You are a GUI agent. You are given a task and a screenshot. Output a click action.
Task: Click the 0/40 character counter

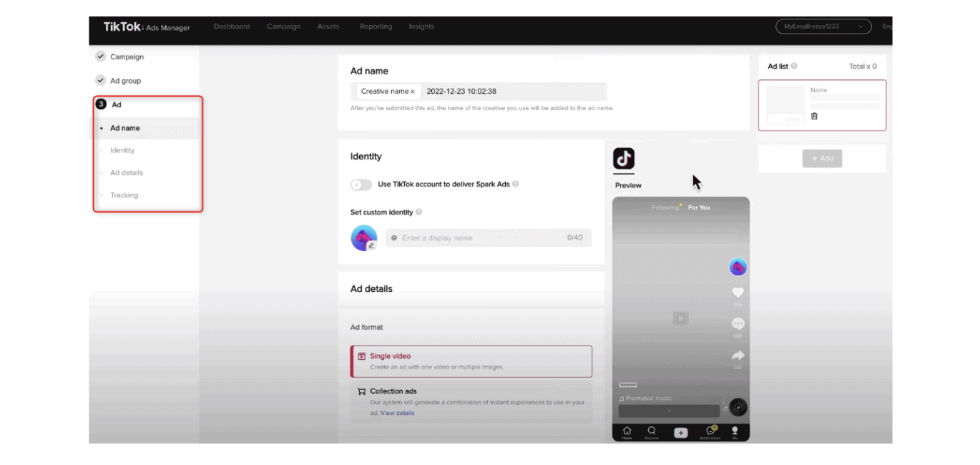tap(574, 238)
